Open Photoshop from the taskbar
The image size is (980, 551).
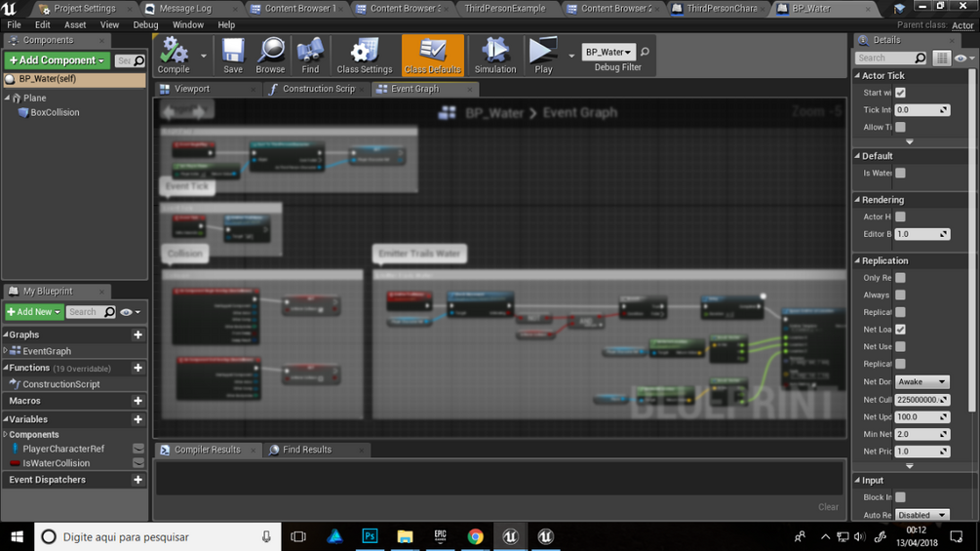370,536
